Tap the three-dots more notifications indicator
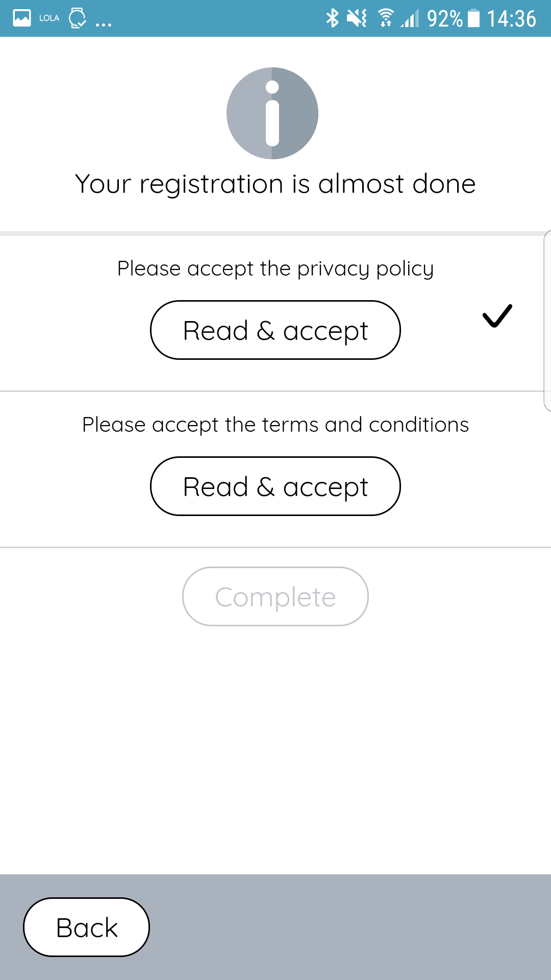 [x=104, y=23]
